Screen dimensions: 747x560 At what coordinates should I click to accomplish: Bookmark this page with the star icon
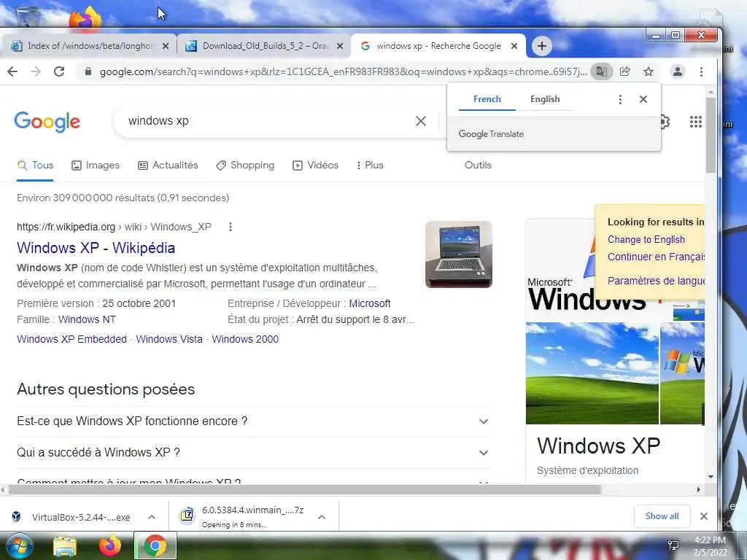tap(649, 72)
